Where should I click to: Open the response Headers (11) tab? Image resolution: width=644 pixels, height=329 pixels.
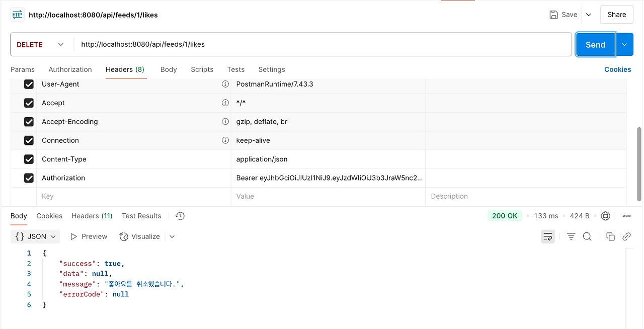92,216
